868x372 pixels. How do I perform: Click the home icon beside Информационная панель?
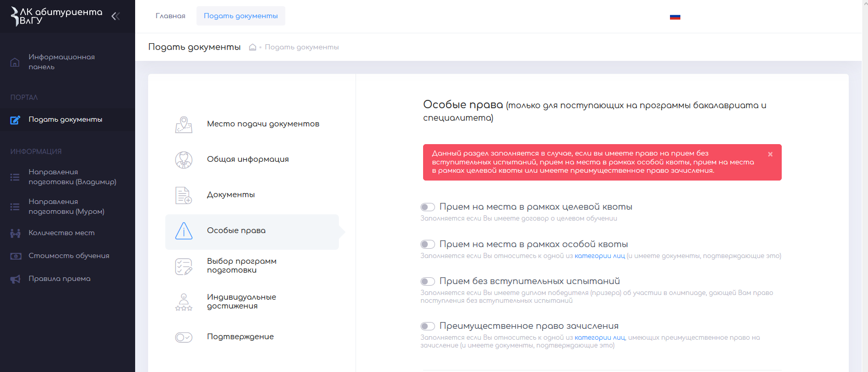coord(15,62)
